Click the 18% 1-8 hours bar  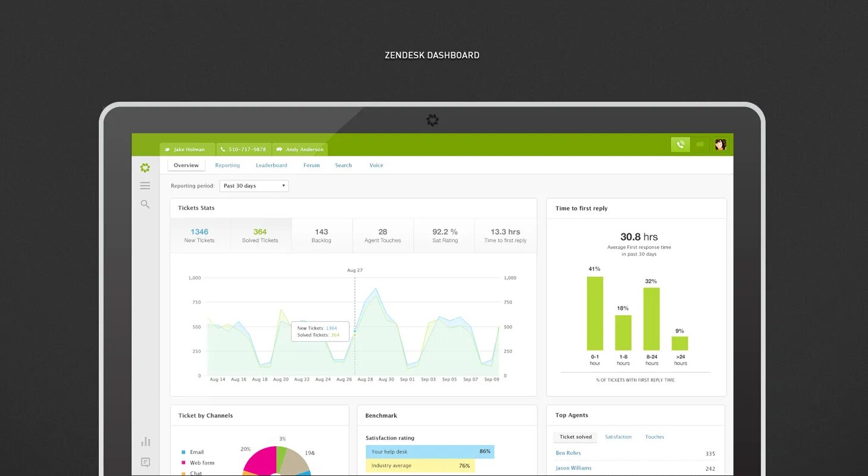[x=623, y=333]
